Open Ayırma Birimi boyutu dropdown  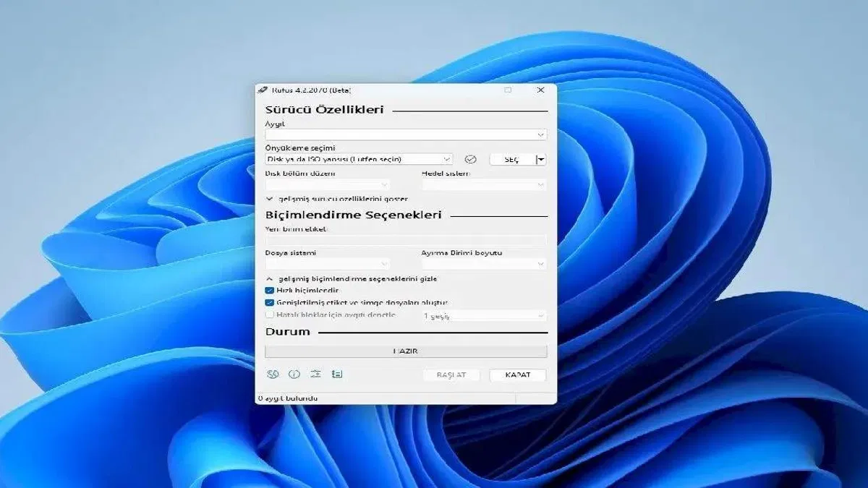point(484,265)
